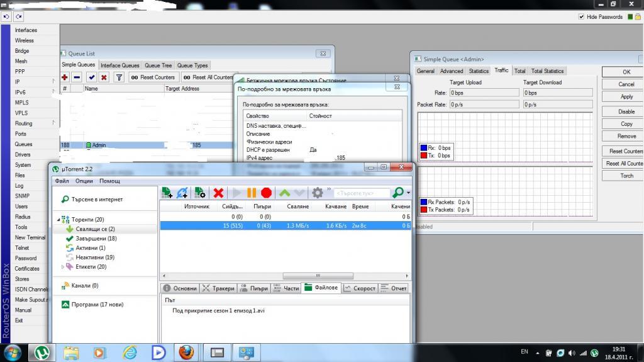644x362 pixels.
Task: Toggle the Hide Passwords checkbox
Action: coord(580,17)
